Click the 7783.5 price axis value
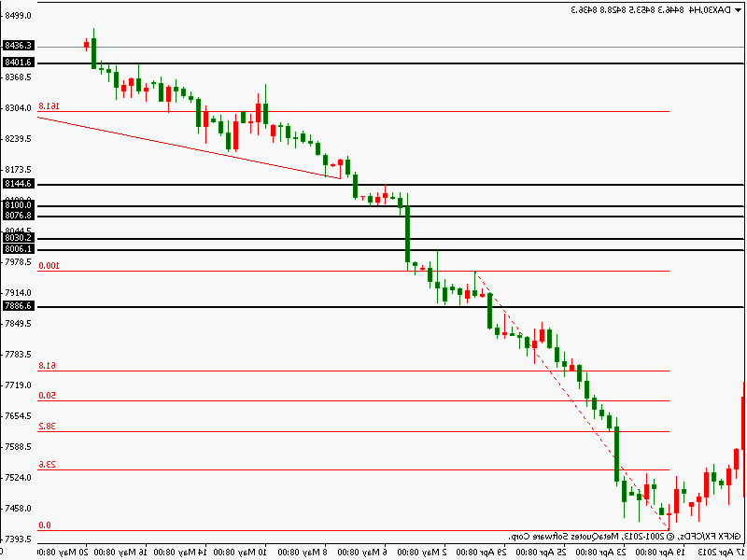The image size is (747, 560). 18,355
